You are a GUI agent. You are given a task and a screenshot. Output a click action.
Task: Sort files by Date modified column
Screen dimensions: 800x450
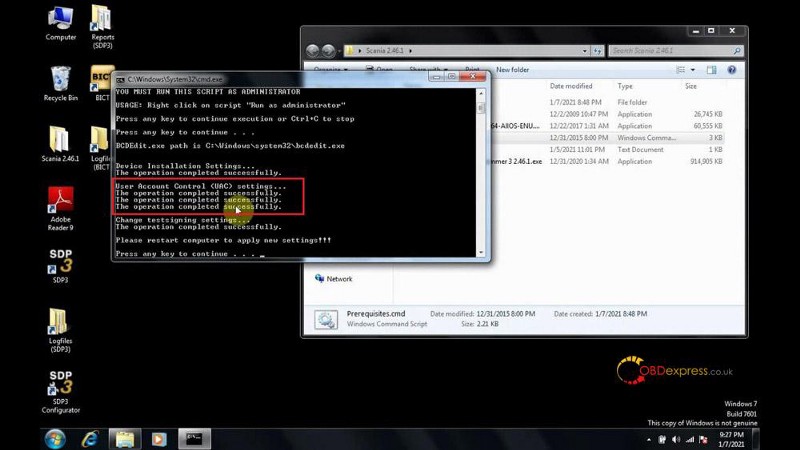[571, 86]
